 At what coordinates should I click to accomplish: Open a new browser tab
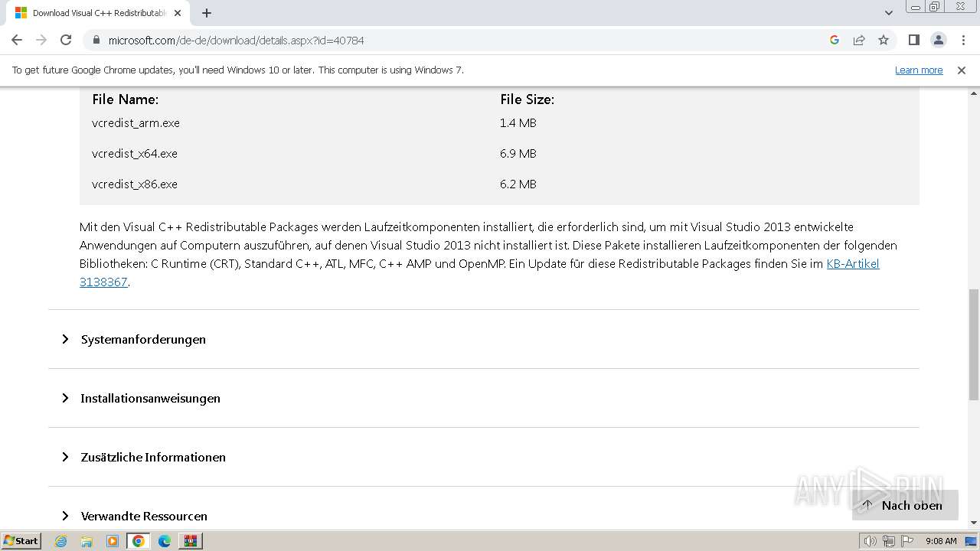[x=207, y=13]
